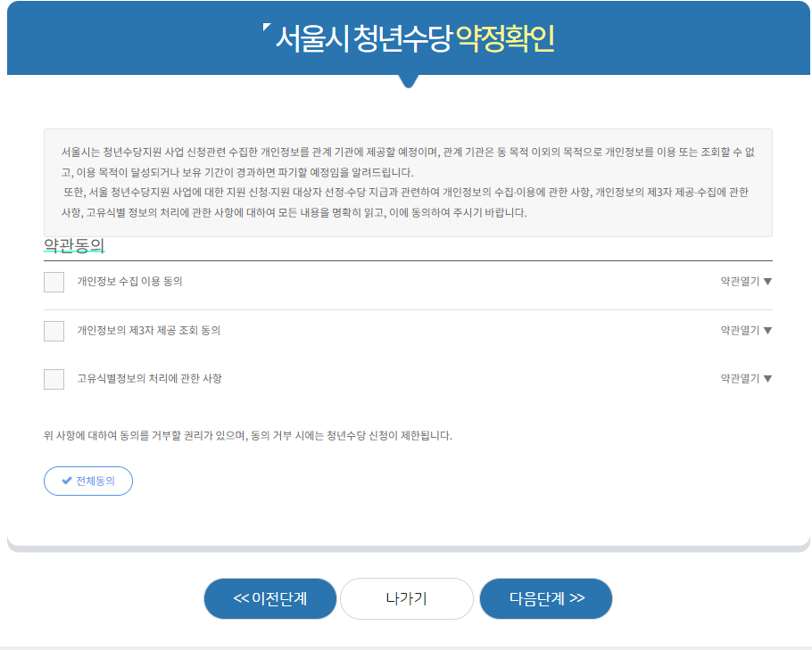Tick the 개인정보의 제3자 제공 조회 동의 checkbox
Image resolution: width=812 pixels, height=650 pixels.
[x=54, y=331]
